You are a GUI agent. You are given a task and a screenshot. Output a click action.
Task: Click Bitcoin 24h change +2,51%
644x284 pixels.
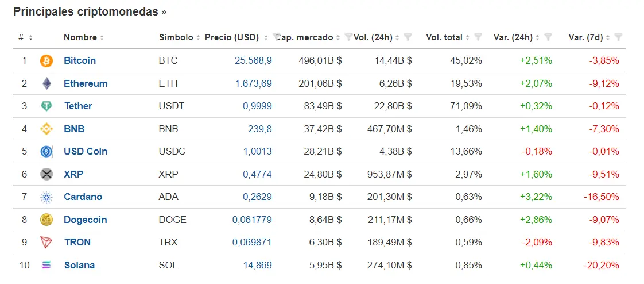click(536, 60)
